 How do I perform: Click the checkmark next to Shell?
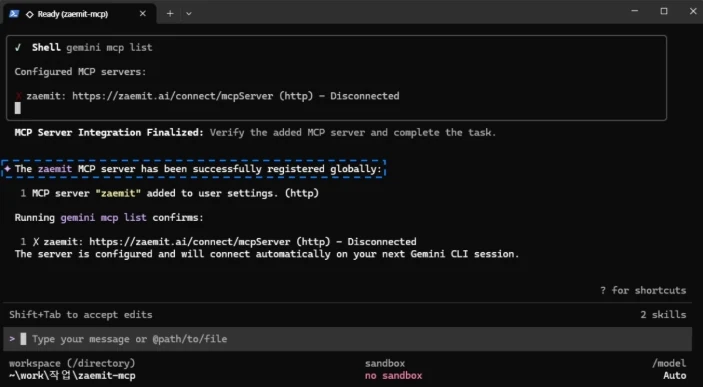tap(17, 48)
